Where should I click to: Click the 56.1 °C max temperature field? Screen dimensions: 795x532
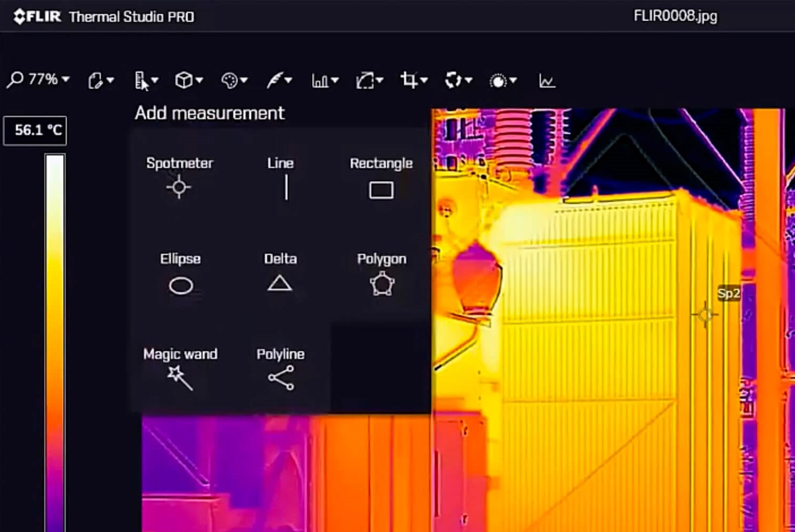36,130
